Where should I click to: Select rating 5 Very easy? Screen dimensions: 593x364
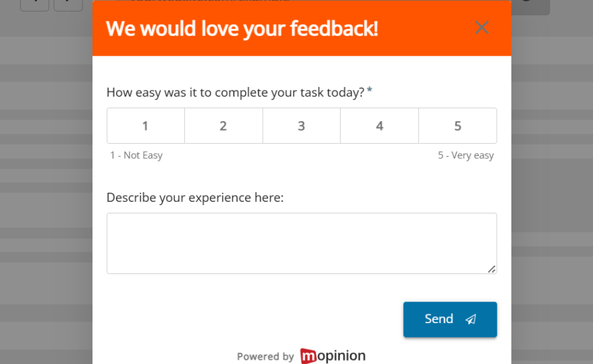point(458,125)
